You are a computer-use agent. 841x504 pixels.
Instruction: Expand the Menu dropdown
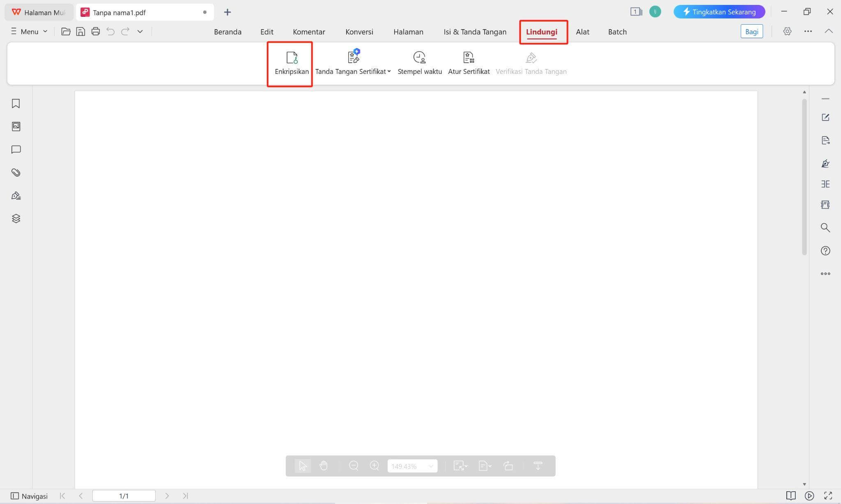point(29,32)
